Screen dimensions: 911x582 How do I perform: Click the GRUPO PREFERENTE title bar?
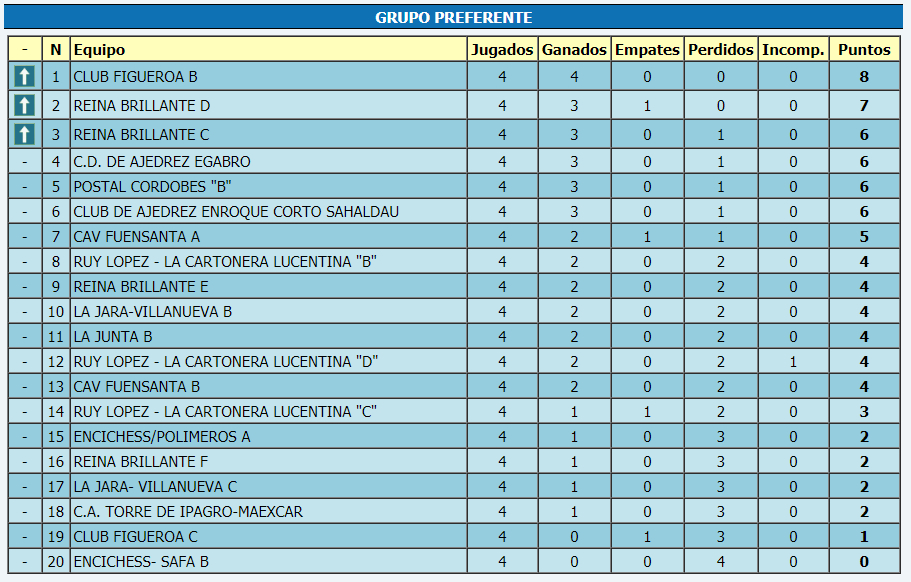[453, 17]
